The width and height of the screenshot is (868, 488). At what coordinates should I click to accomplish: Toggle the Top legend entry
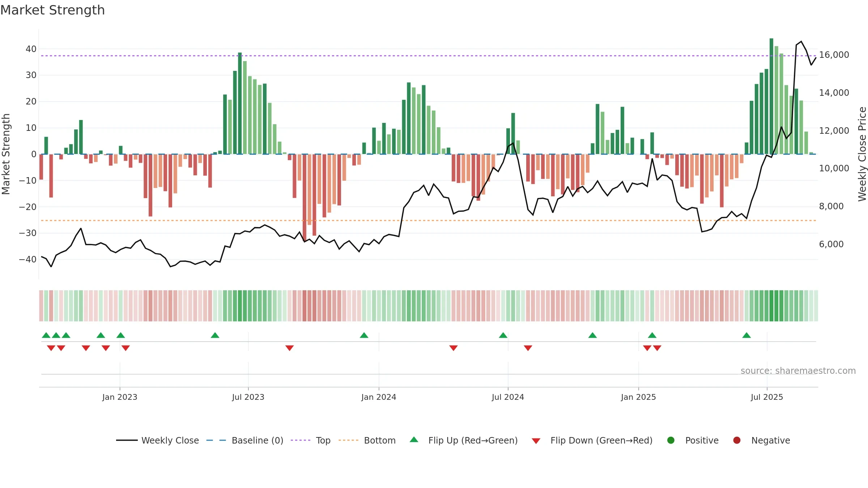pyautogui.click(x=311, y=440)
